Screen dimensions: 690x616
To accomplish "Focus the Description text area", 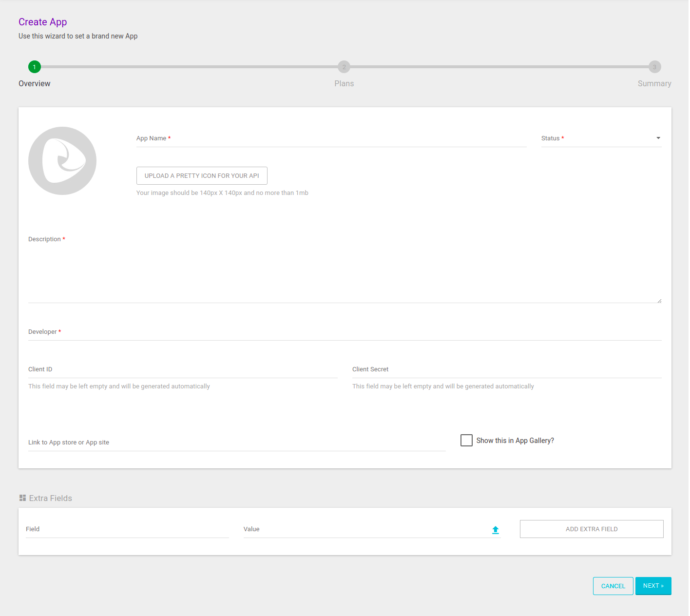I will pyautogui.click(x=341, y=273).
